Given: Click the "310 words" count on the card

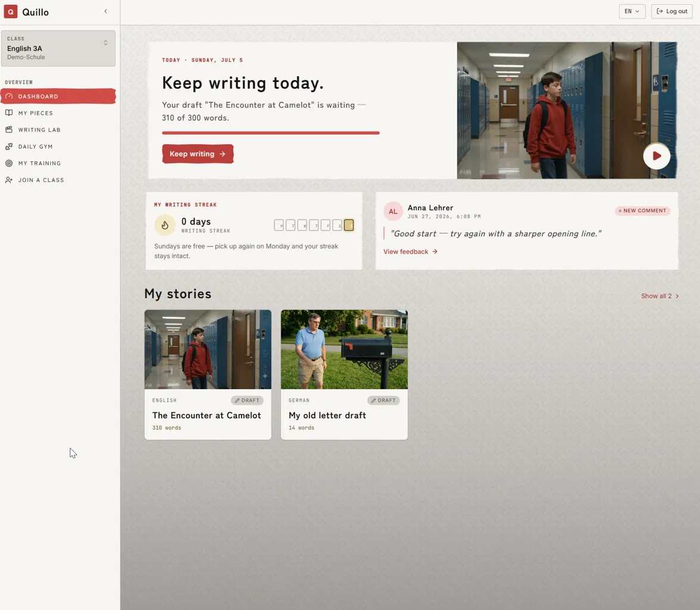Looking at the screenshot, I should coord(167,428).
